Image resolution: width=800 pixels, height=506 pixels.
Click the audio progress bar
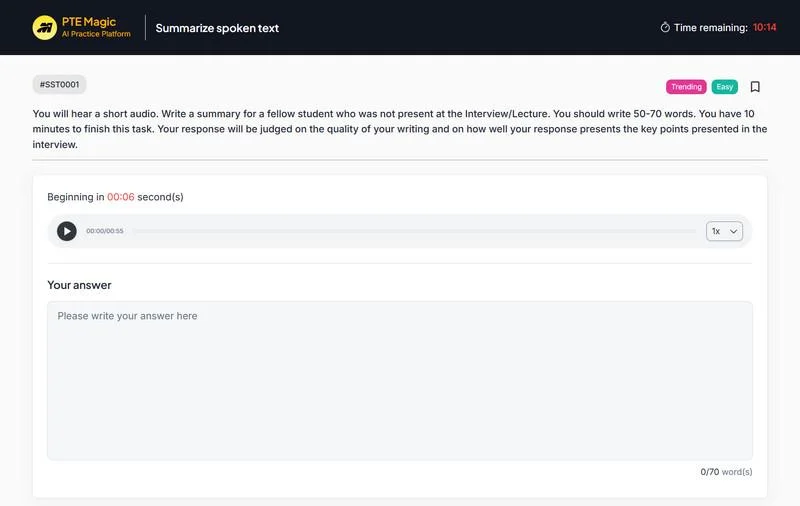tap(414, 231)
